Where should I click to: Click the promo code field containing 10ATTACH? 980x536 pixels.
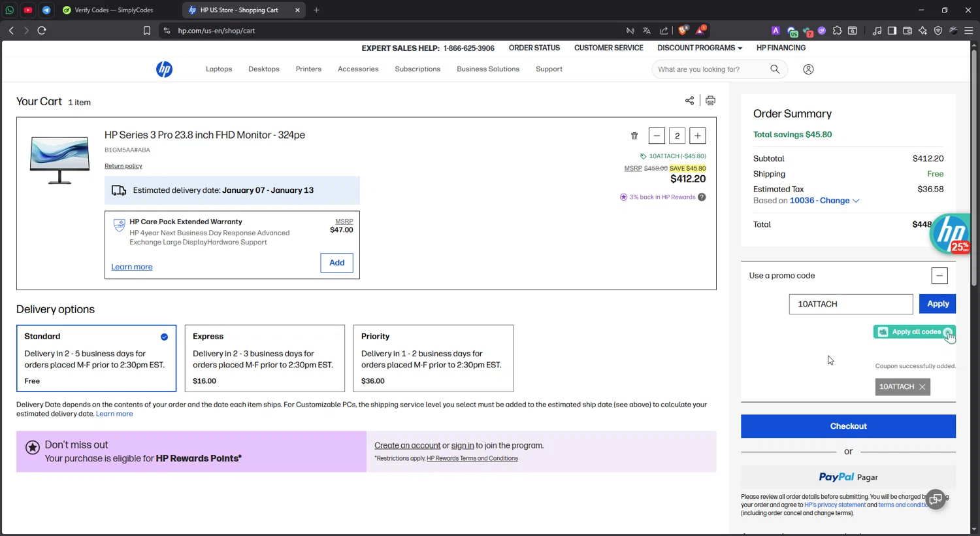coord(851,304)
